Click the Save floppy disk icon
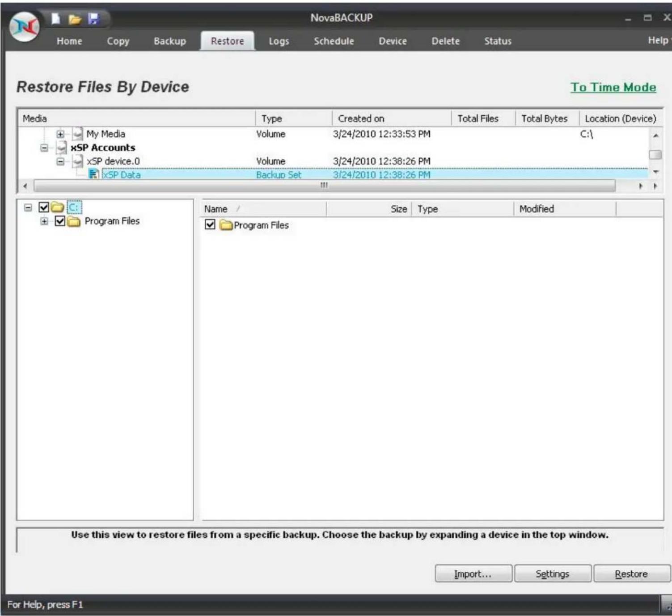The image size is (672, 616). tap(93, 19)
